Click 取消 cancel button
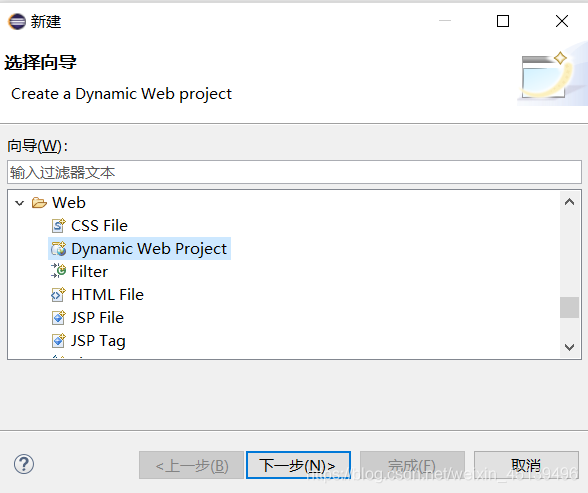The width and height of the screenshot is (588, 493). 526,465
